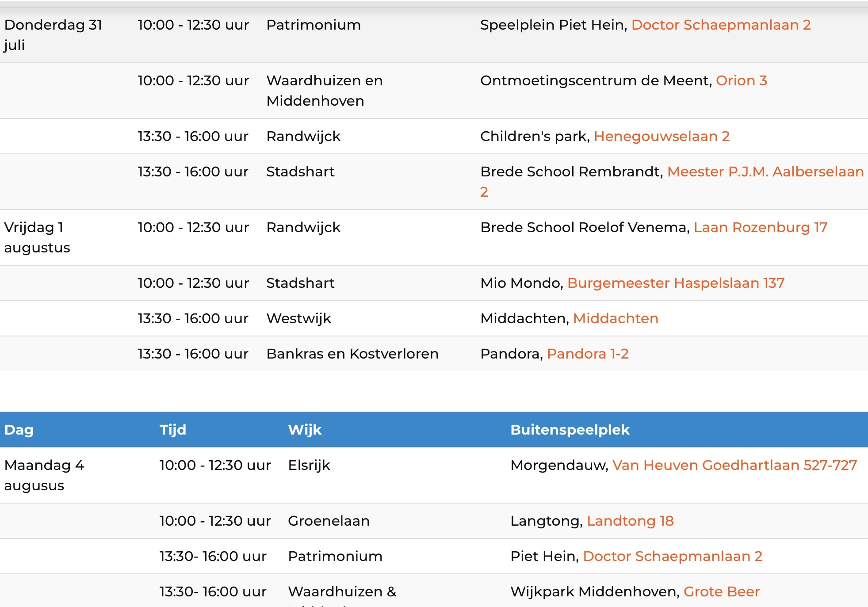This screenshot has height=607, width=868.
Task: Select the Buitenspeelplek column header
Action: point(570,430)
